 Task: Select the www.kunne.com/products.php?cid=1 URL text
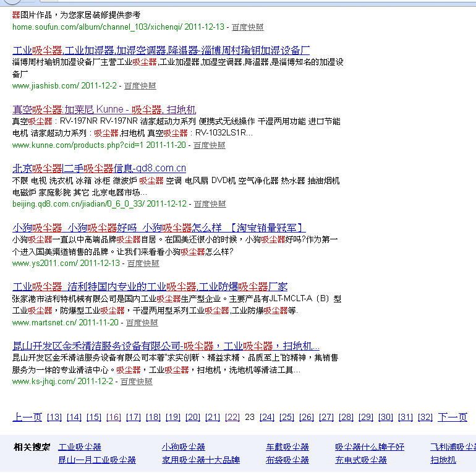click(77, 145)
